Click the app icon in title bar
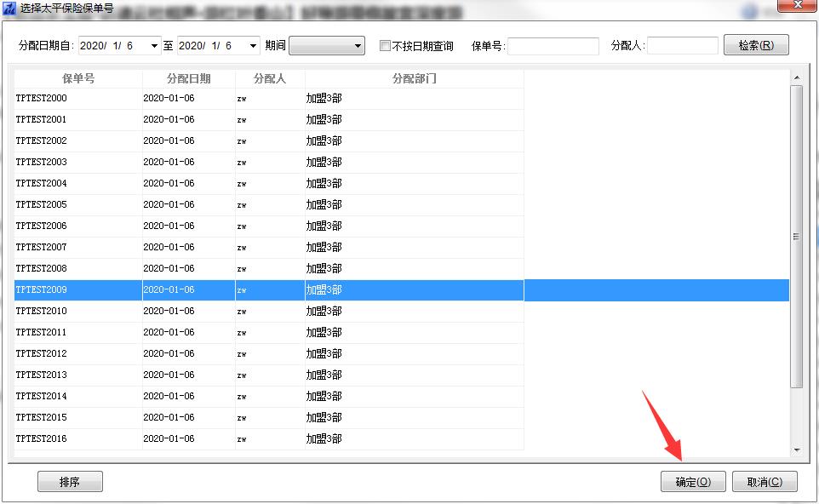Image resolution: width=819 pixels, height=504 pixels. [x=9, y=9]
